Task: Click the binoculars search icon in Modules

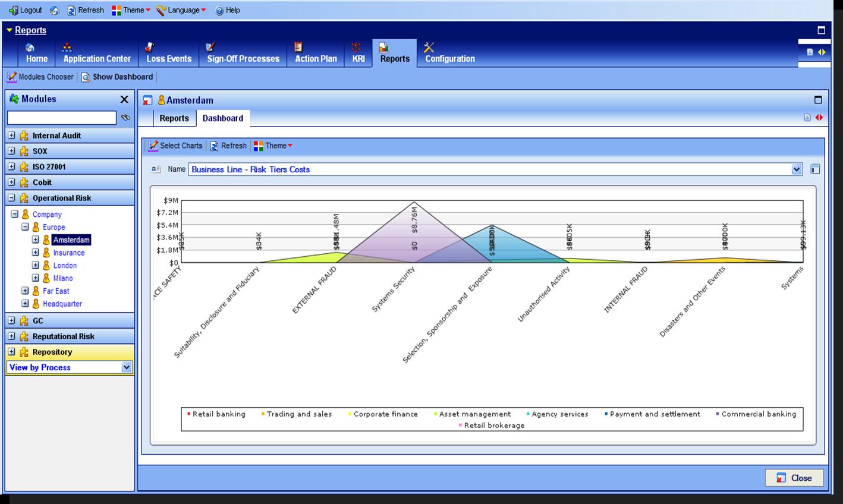Action: click(x=125, y=118)
